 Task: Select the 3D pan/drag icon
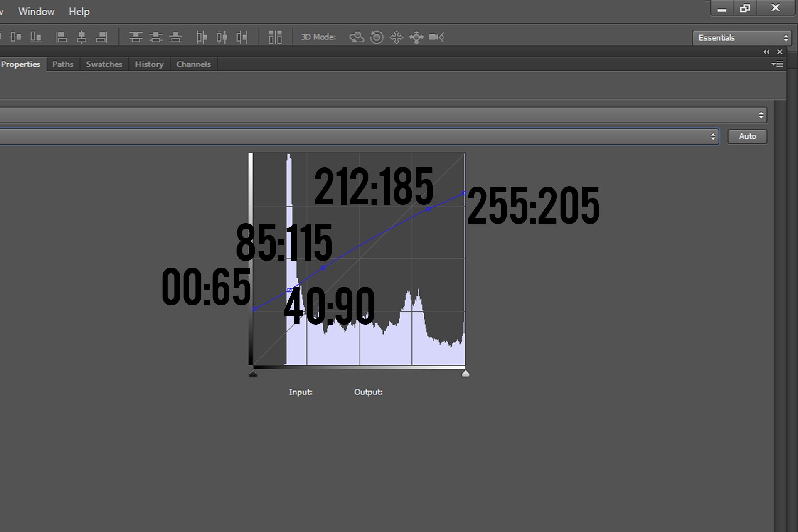[x=397, y=37]
